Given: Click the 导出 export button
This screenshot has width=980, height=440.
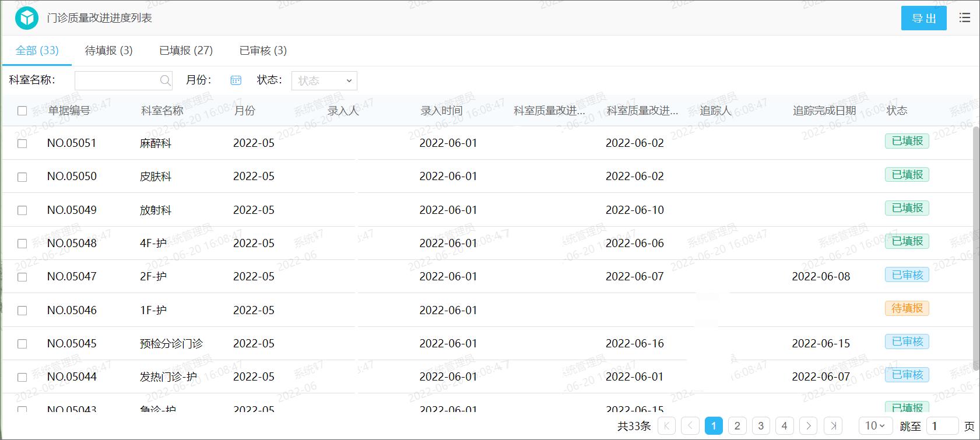Looking at the screenshot, I should coord(924,18).
